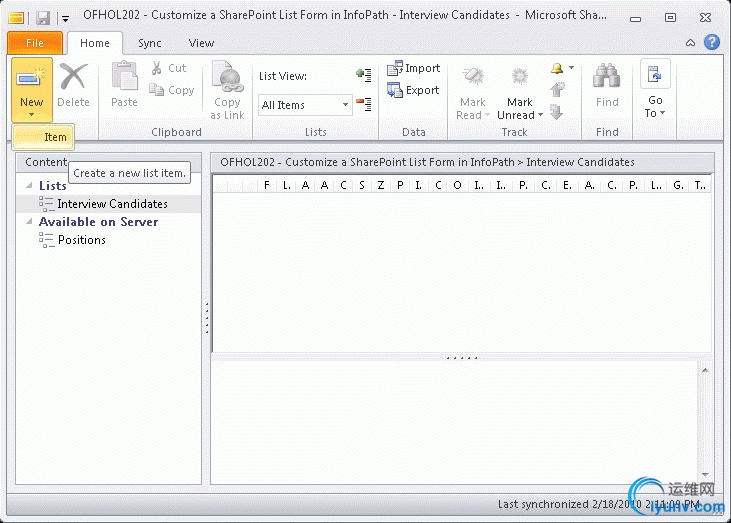Click the Mark Unread icon
Screen dimensions: 731x523
[519, 76]
